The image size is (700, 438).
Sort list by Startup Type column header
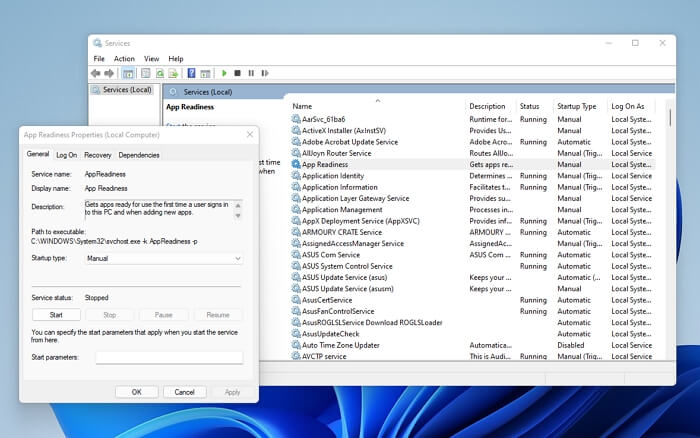[576, 106]
